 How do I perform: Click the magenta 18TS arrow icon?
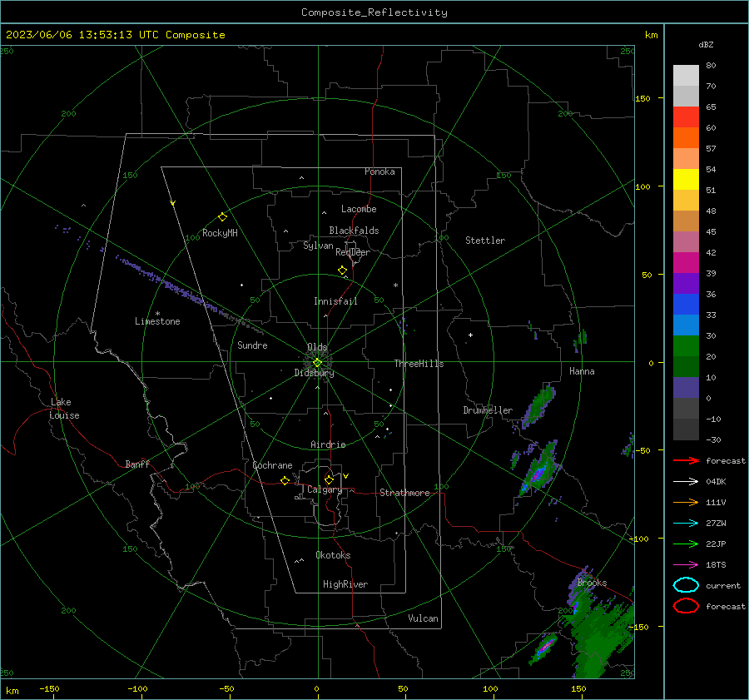tap(686, 565)
